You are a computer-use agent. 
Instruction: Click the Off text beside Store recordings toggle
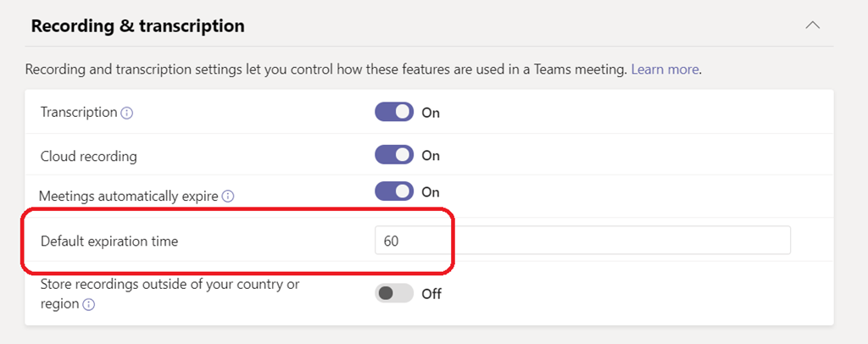tap(431, 295)
